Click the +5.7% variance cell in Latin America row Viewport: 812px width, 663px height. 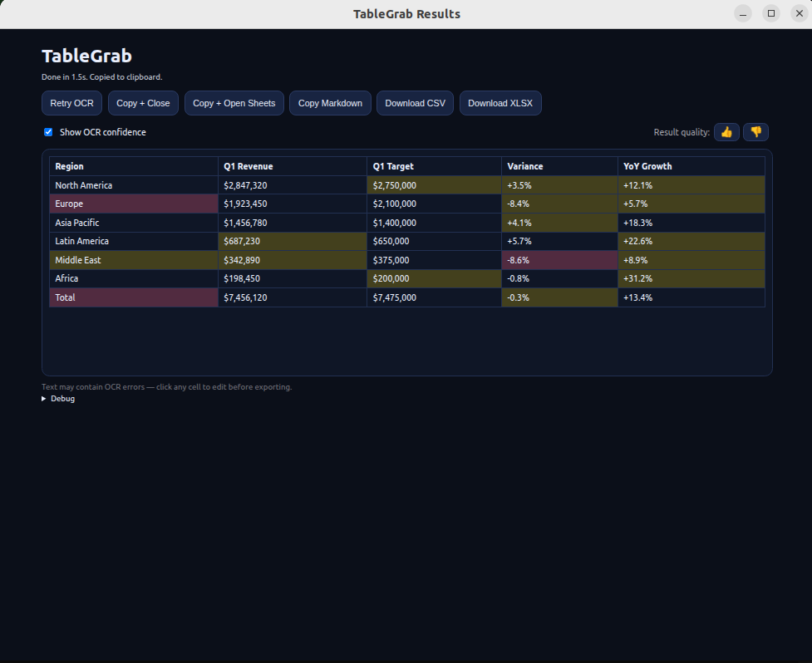tap(559, 241)
